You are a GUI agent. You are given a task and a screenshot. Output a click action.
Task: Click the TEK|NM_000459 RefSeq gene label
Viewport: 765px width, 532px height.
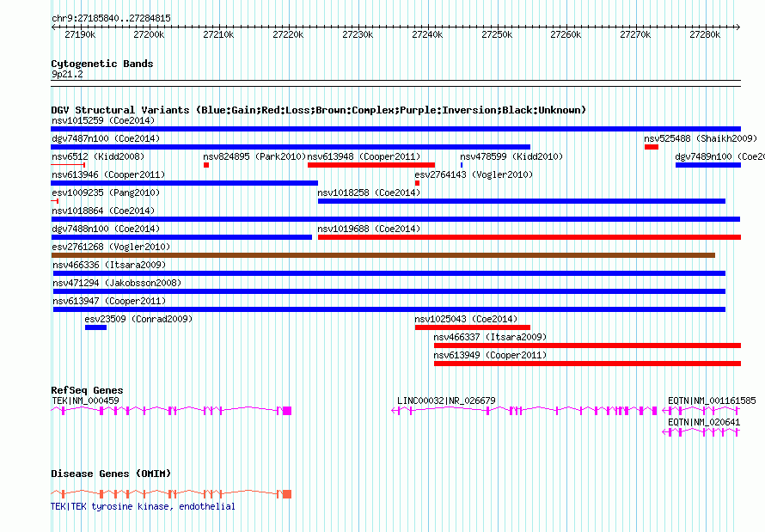click(85, 401)
